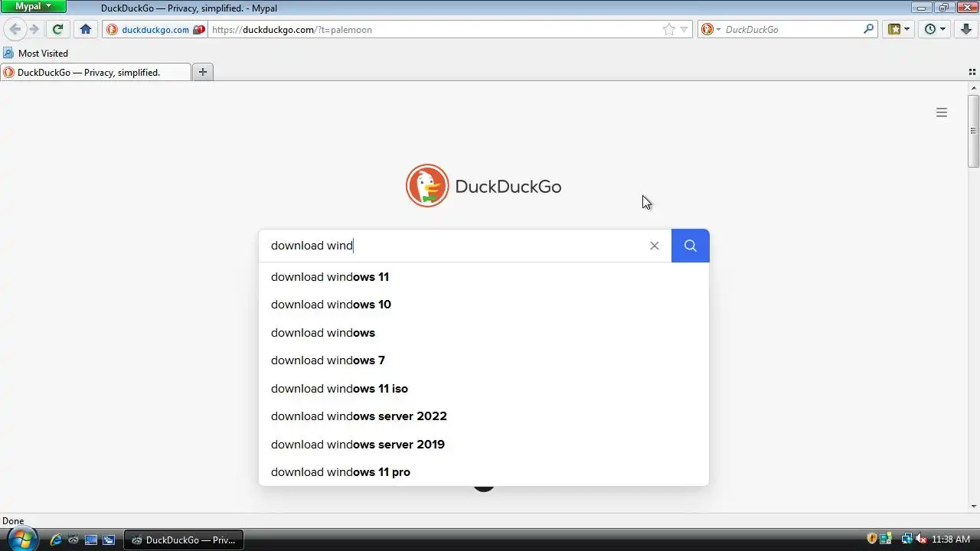Open the bookmarks menu button
Screen dimensions: 980x551
(x=898, y=29)
